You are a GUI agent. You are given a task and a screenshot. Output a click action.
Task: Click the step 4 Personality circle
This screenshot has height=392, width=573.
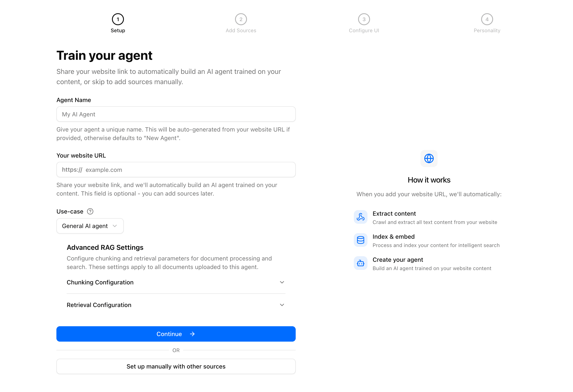487,19
